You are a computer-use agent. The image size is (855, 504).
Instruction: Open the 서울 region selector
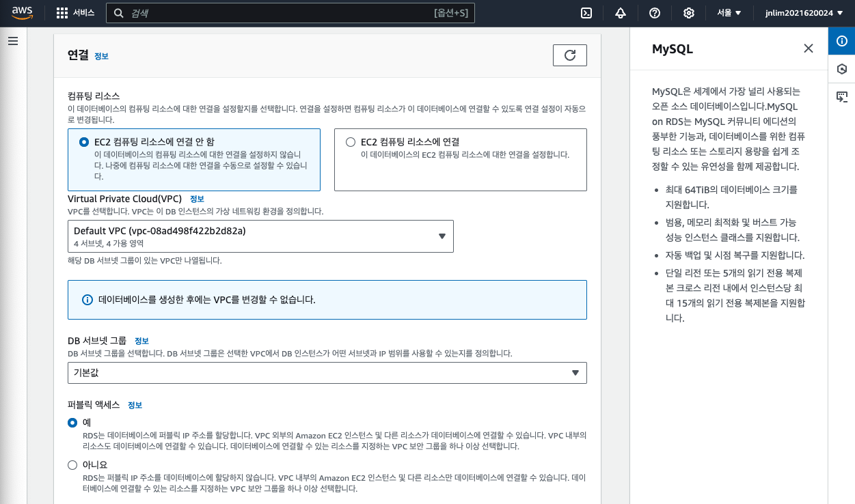tap(729, 13)
